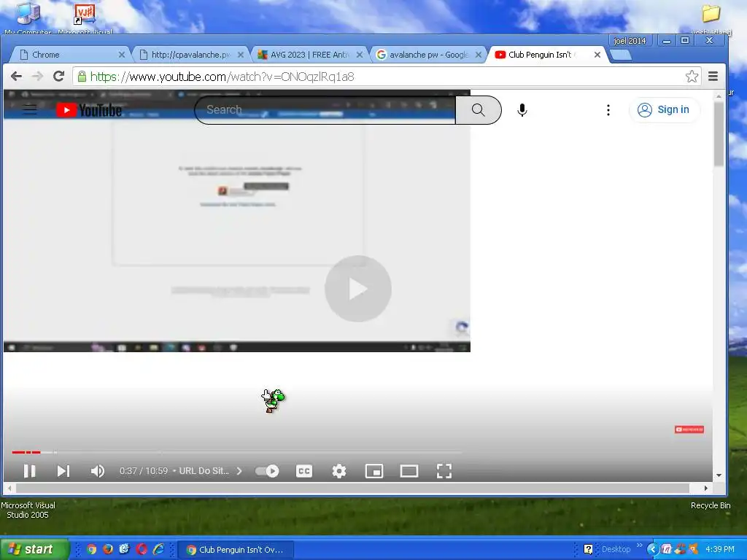This screenshot has width=747, height=560.
Task: Launch Internet Explorer from quick launch
Action: click(x=158, y=549)
